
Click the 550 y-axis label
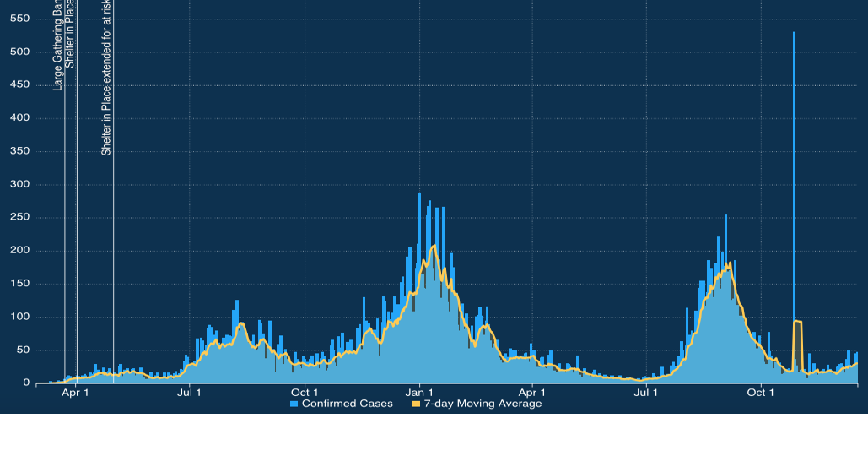(19, 19)
